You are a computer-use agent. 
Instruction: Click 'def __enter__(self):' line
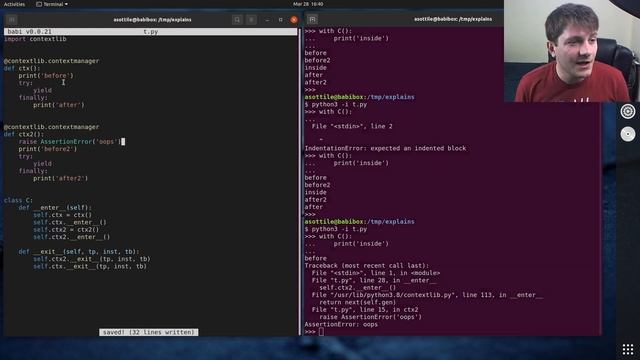click(x=55, y=208)
